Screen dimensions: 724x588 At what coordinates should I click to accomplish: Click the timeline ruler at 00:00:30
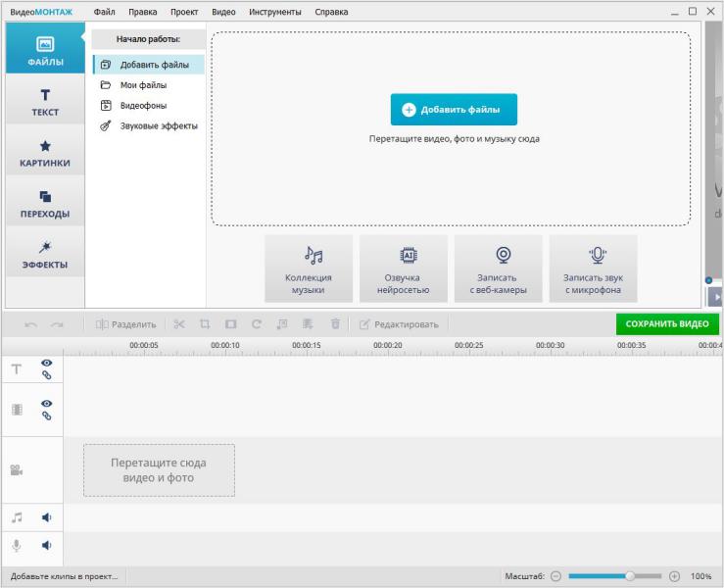tap(550, 346)
